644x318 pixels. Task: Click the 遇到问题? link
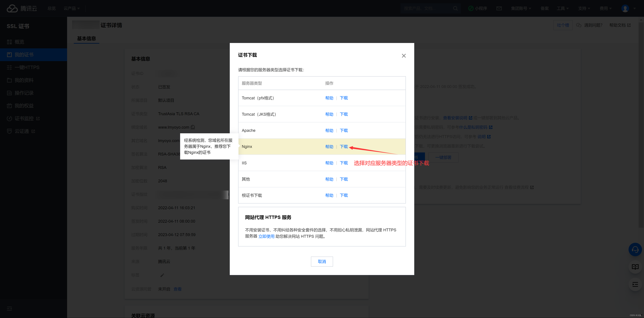point(593,25)
